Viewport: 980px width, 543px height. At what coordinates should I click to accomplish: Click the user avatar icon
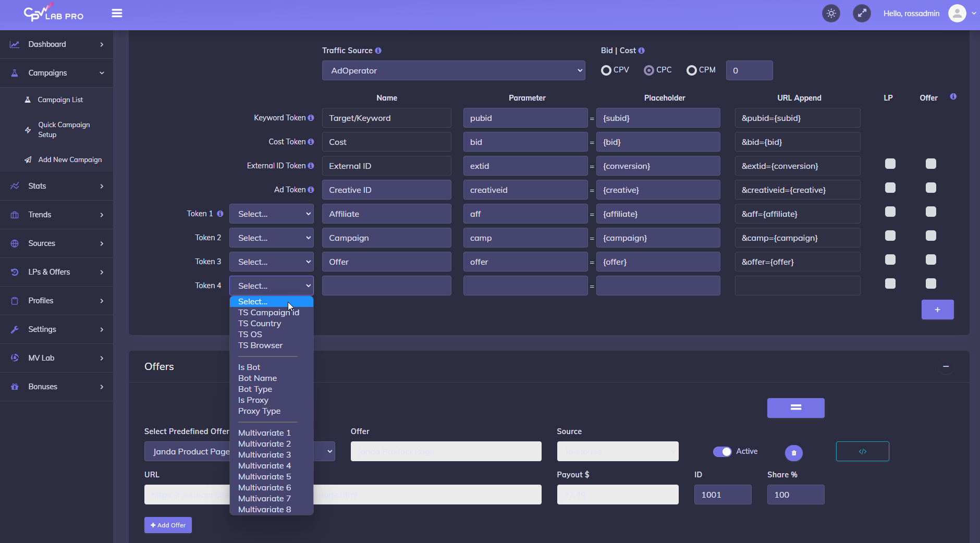point(957,14)
